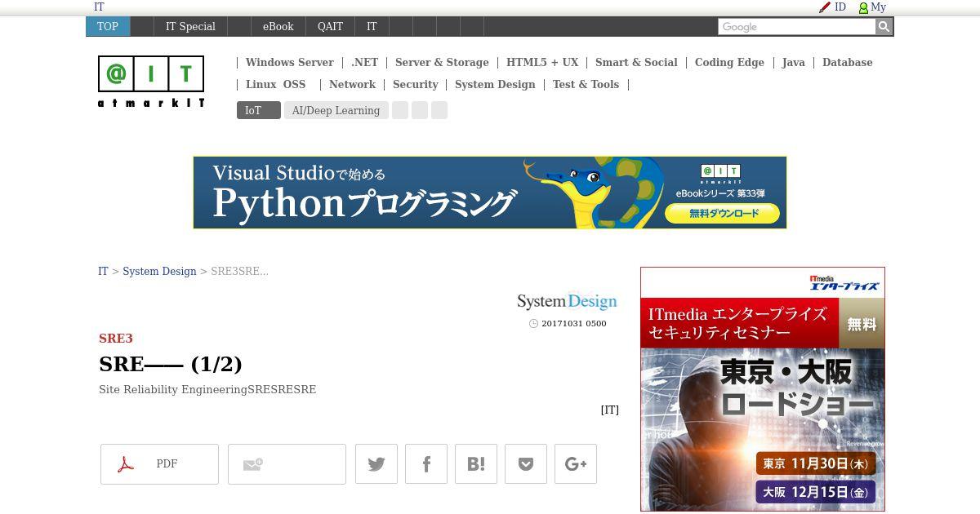Save article to Pocket
This screenshot has width=980, height=514.
coord(526,464)
